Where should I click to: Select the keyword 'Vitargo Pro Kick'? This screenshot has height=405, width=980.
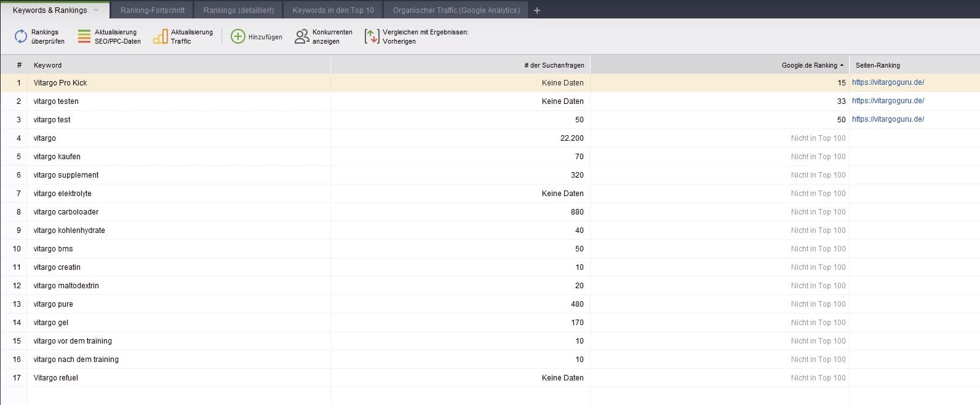60,83
